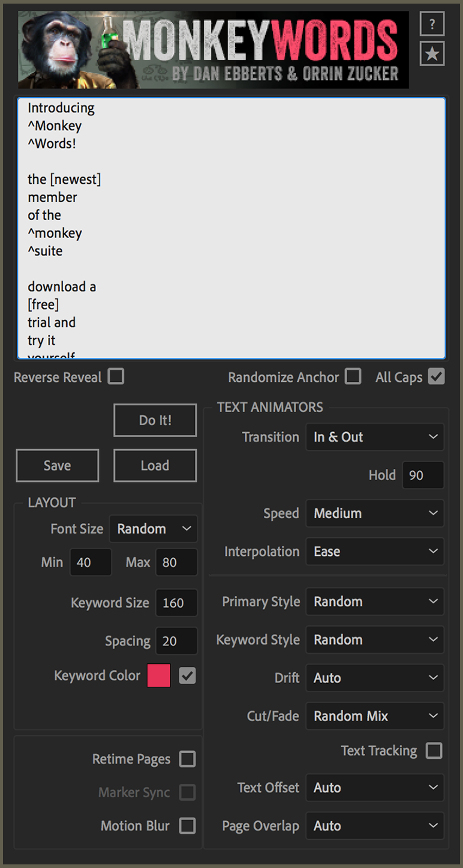
Task: Open the help question mark button
Action: [432, 25]
